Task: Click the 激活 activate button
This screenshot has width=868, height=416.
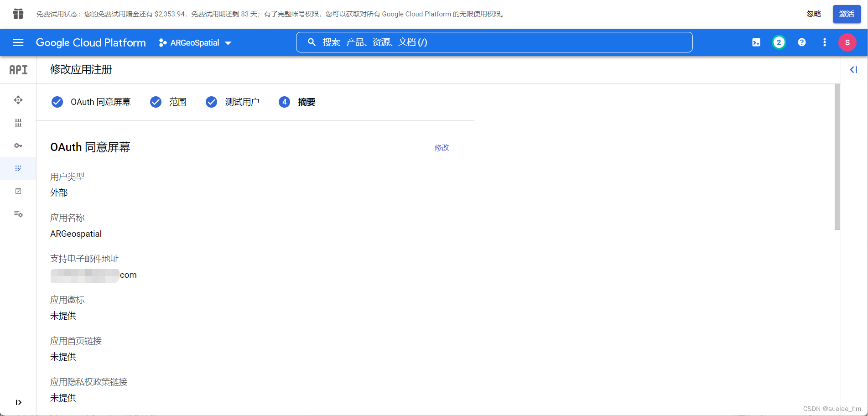Action: click(x=847, y=14)
